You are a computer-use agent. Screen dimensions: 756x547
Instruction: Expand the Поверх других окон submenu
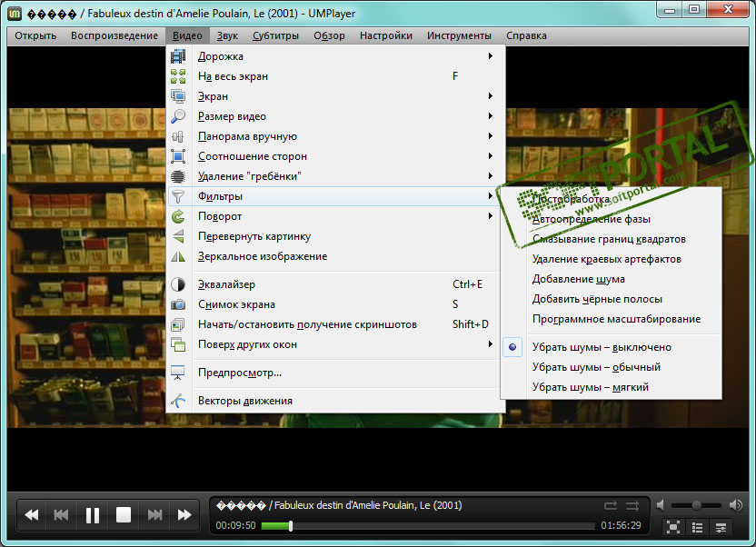point(491,344)
